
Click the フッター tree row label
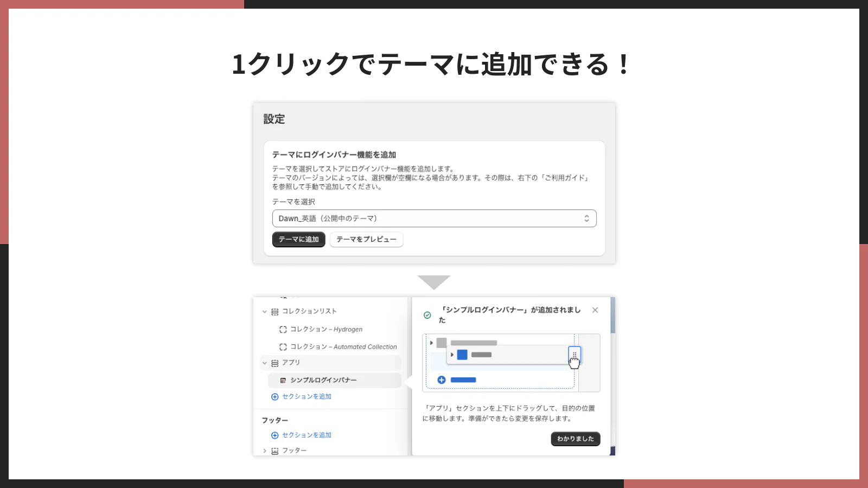coord(294,451)
